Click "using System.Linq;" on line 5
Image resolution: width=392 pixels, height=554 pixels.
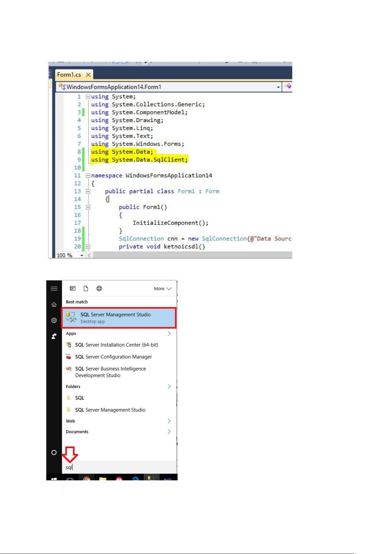[122, 128]
